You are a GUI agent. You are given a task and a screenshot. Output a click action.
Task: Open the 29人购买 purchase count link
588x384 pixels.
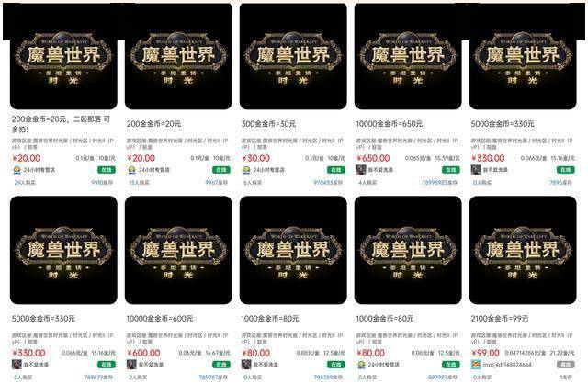point(25,183)
